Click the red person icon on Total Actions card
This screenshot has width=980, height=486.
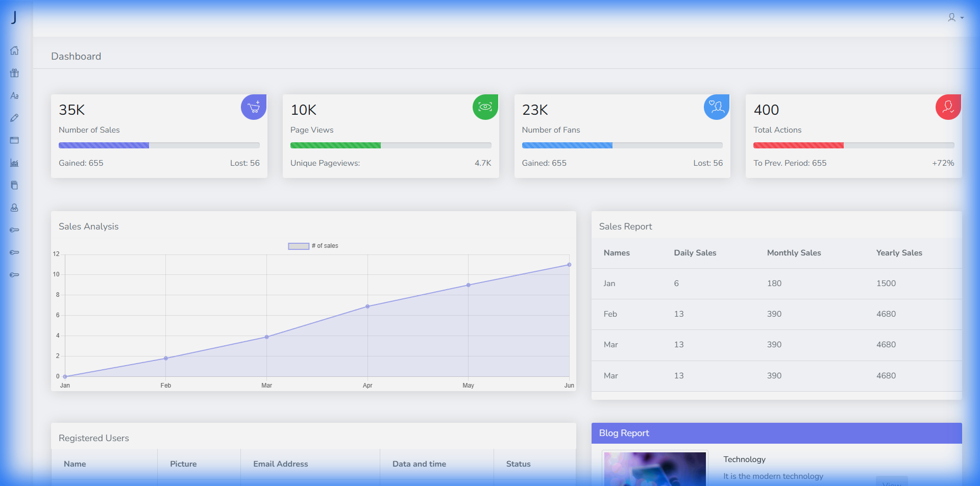point(947,107)
